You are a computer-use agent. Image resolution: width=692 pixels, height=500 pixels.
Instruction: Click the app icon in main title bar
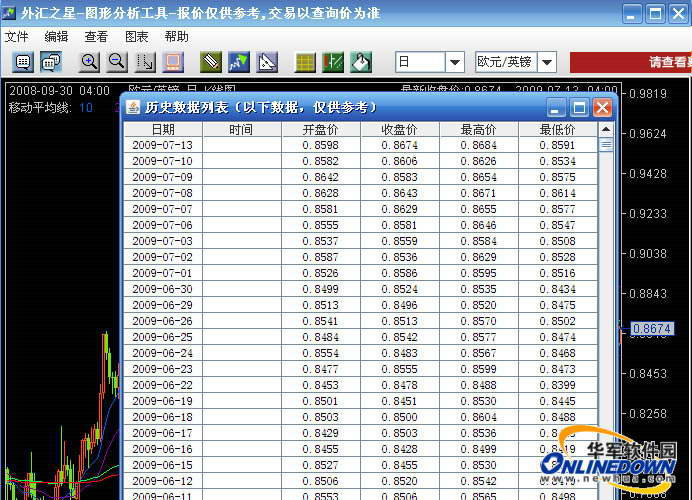8,13
